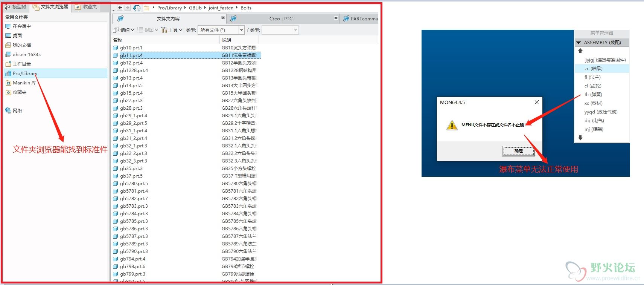The width and height of the screenshot is (644, 285).
Task: Close the 文件夹内容 tab
Action: click(223, 18)
